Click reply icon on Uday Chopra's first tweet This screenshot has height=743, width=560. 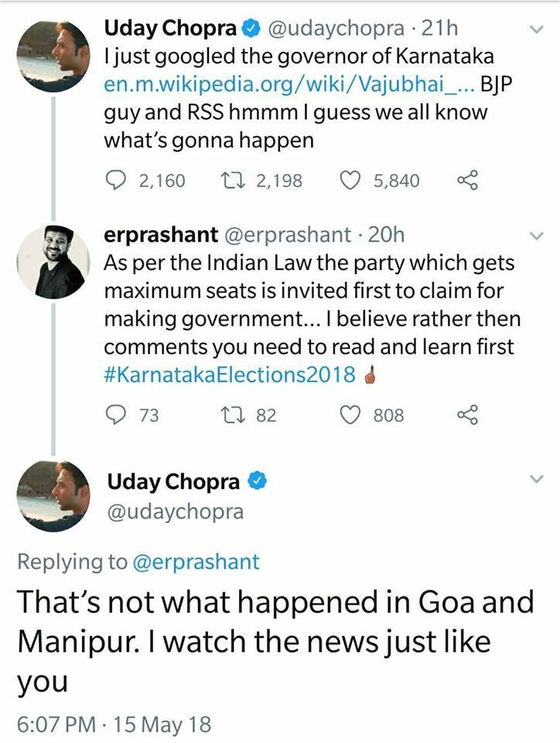coord(116,181)
